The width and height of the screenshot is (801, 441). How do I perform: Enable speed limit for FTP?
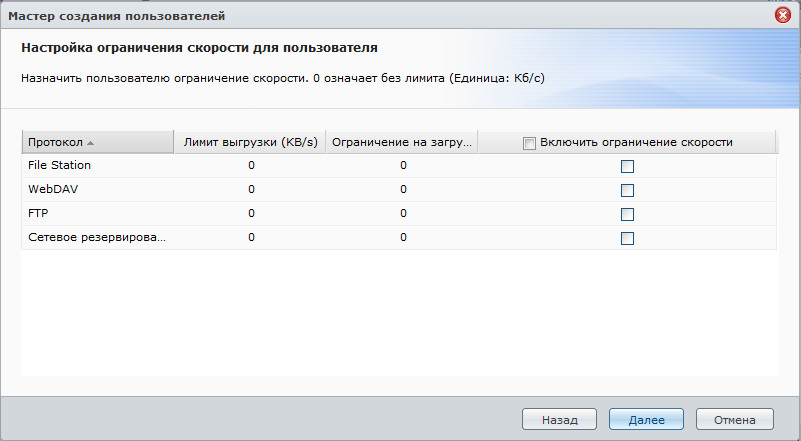[627, 214]
